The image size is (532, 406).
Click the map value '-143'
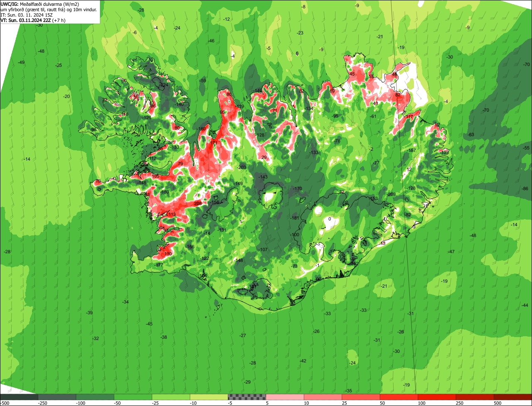tap(263, 177)
